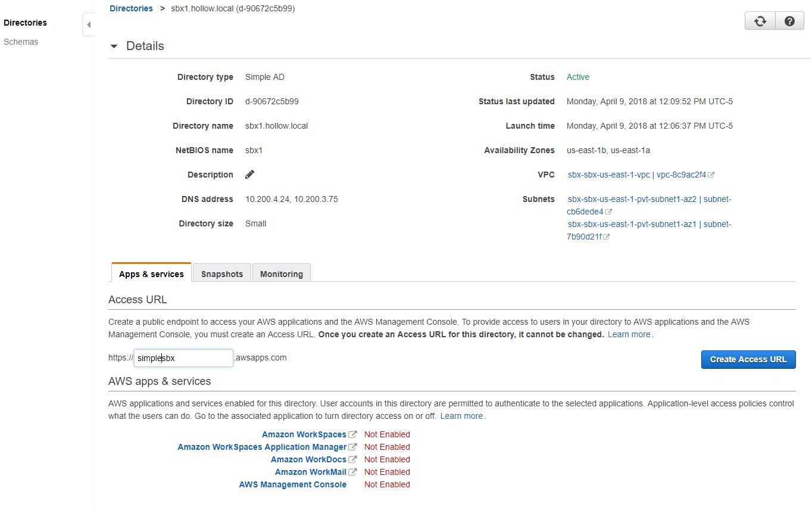The image size is (812, 510).
Task: Go to Directories breadcrumb link
Action: click(131, 8)
